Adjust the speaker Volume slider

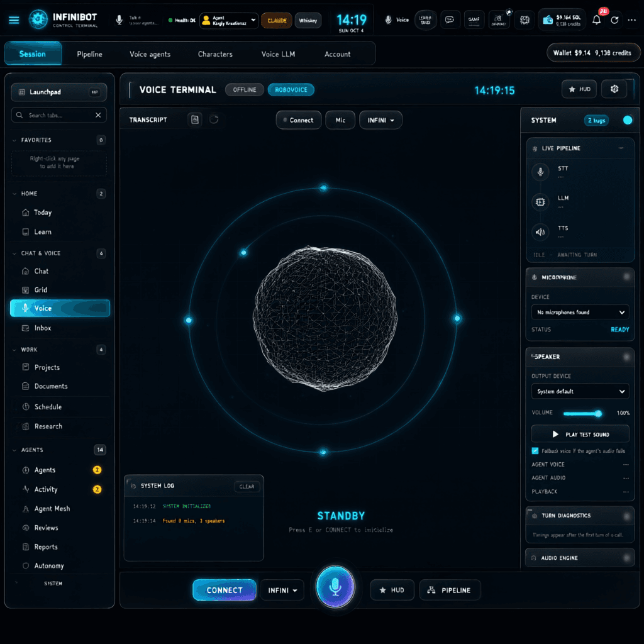point(582,414)
